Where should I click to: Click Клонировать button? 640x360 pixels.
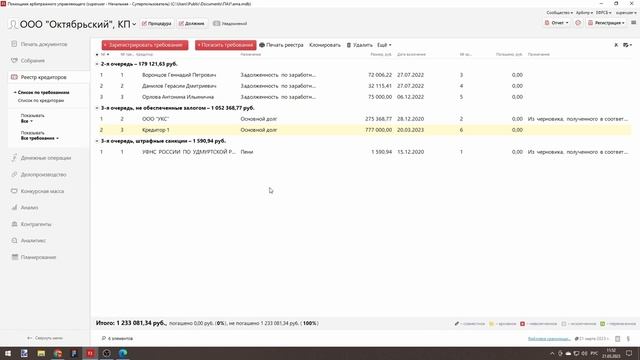(x=325, y=45)
